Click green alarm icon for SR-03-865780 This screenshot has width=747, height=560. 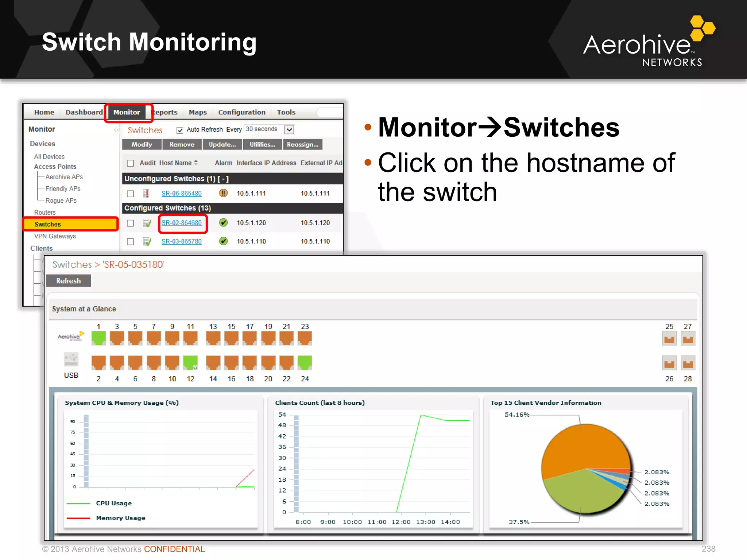click(x=223, y=241)
